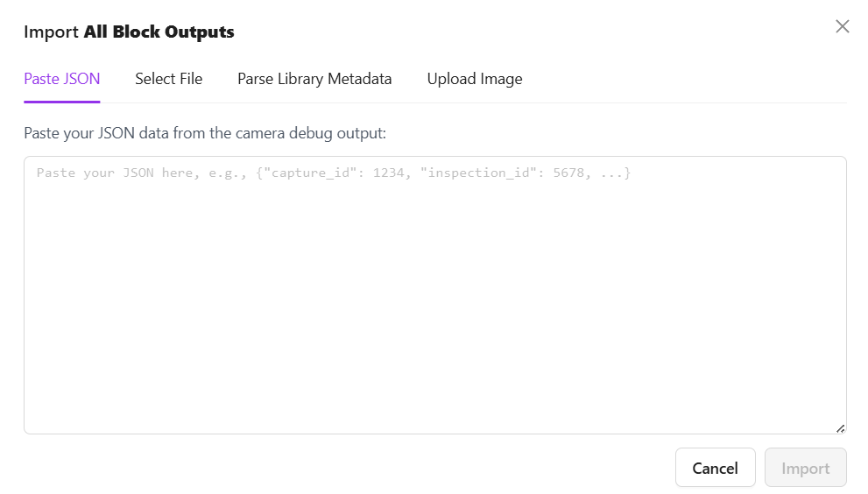Click the bold "All Block Outputs" heading text
This screenshot has width=868, height=494.
click(159, 32)
